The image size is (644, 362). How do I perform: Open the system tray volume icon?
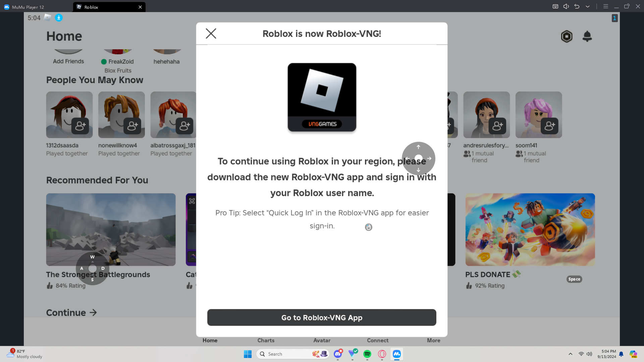[x=589, y=354]
